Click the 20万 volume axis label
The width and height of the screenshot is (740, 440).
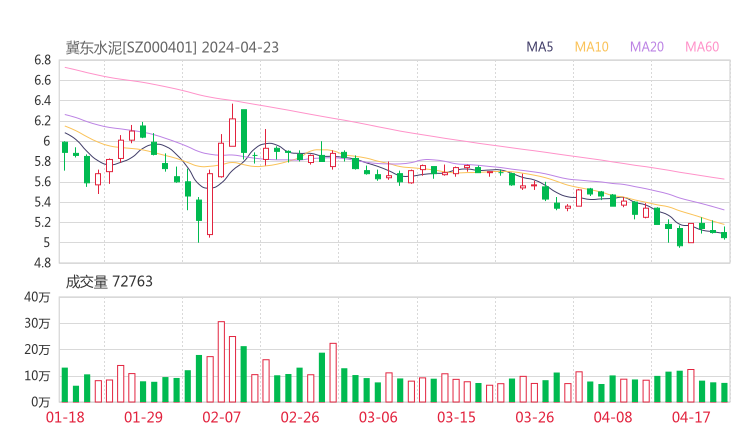37,349
